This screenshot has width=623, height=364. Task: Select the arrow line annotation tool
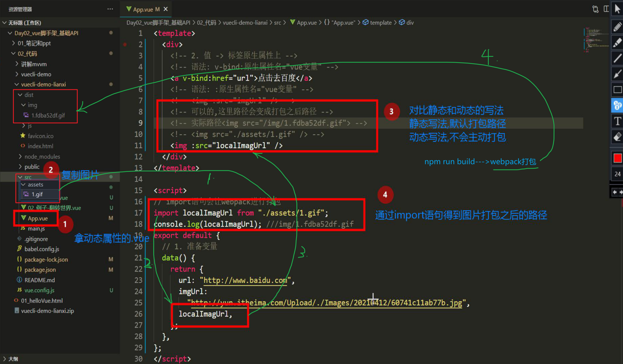[617, 74]
